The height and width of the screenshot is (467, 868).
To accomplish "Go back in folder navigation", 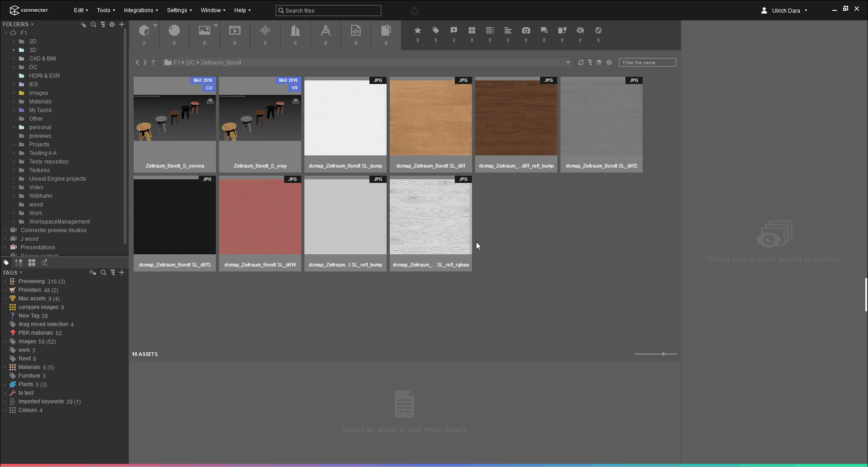I will click(137, 62).
